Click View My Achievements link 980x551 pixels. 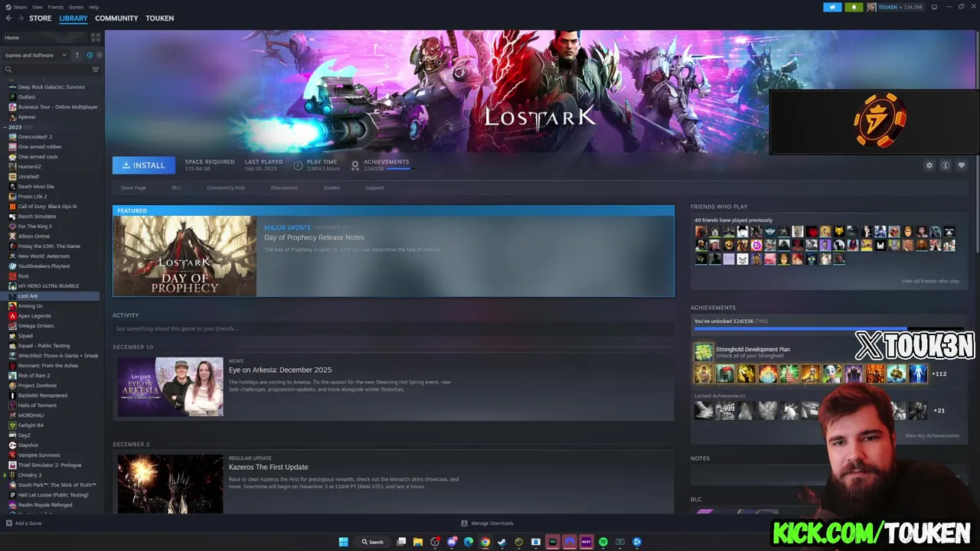[932, 435]
